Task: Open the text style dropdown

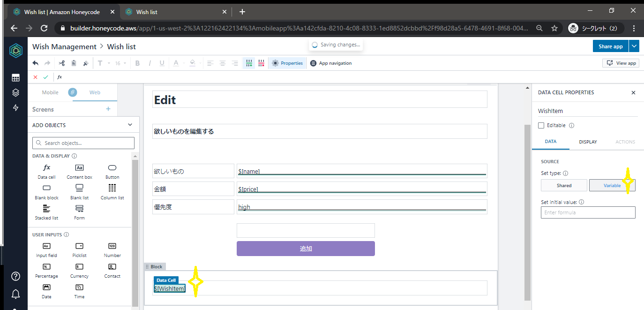Action: coord(104,63)
